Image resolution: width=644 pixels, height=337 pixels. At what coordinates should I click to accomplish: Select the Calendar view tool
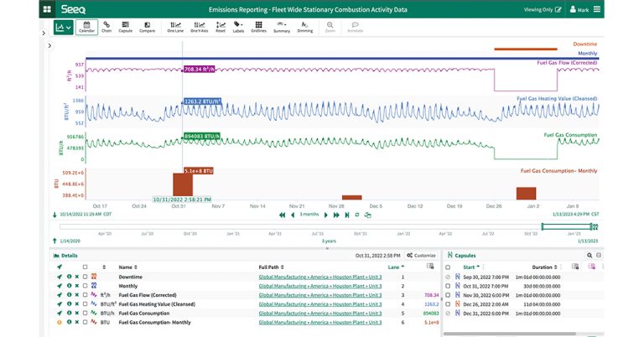coord(86,28)
